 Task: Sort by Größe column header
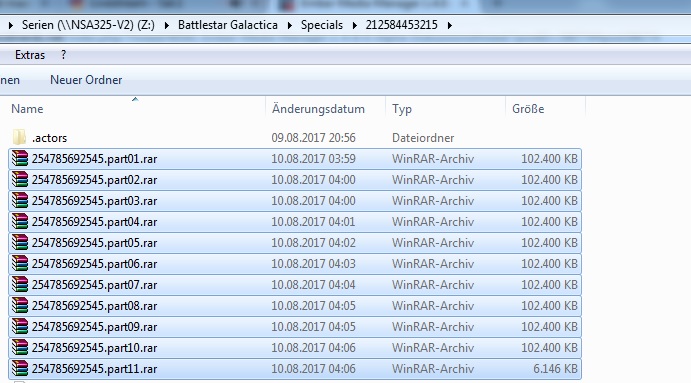[528, 109]
